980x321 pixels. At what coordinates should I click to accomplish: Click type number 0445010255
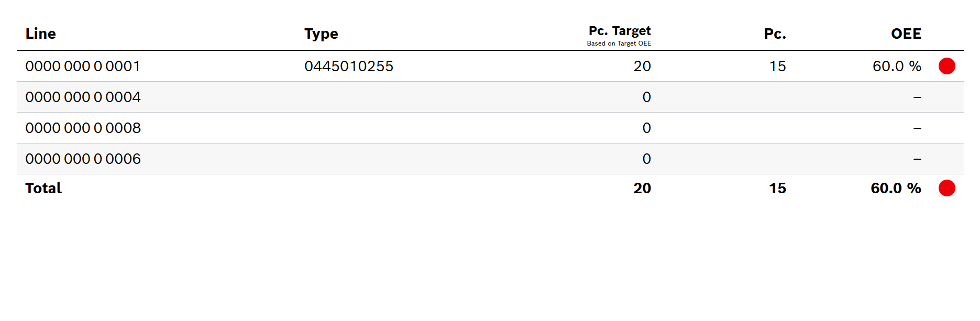pos(349,67)
